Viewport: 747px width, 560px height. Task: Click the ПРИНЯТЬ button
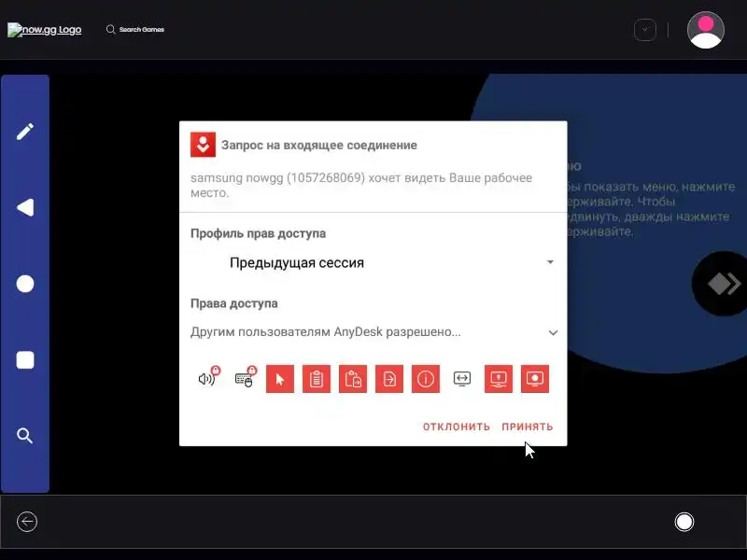(x=528, y=427)
